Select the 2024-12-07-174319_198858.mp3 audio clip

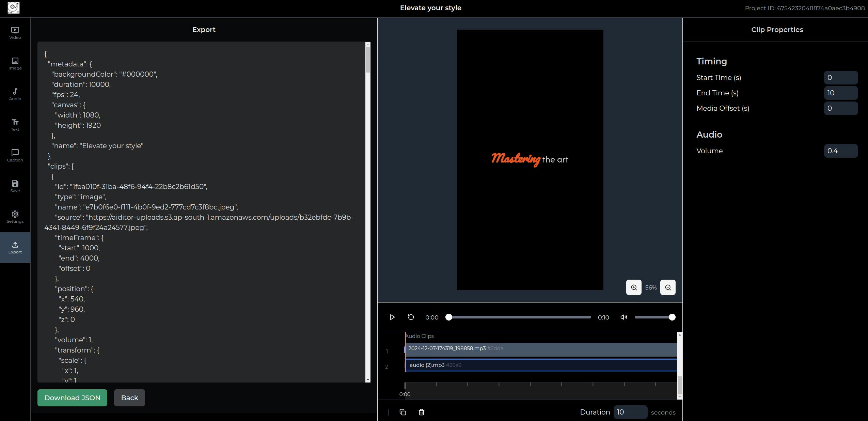(541, 350)
